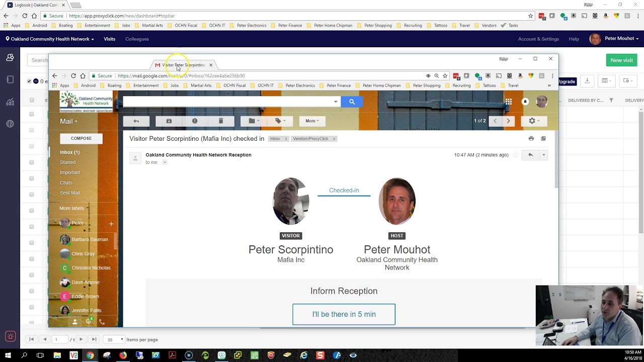This screenshot has height=362, width=644.
Task: Open Starred folder
Action: tap(67, 162)
